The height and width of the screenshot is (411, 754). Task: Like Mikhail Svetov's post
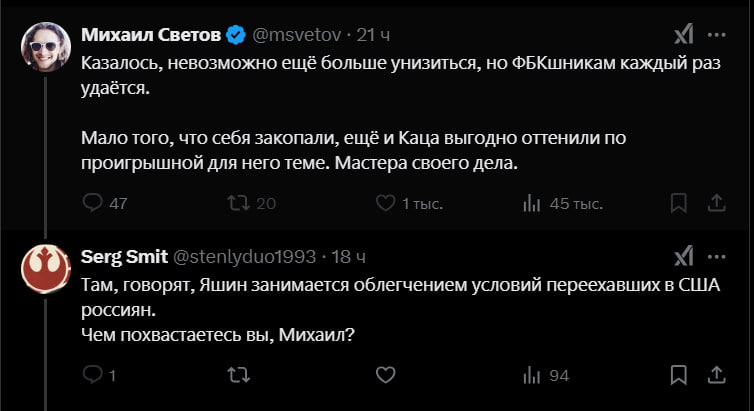tap(385, 203)
